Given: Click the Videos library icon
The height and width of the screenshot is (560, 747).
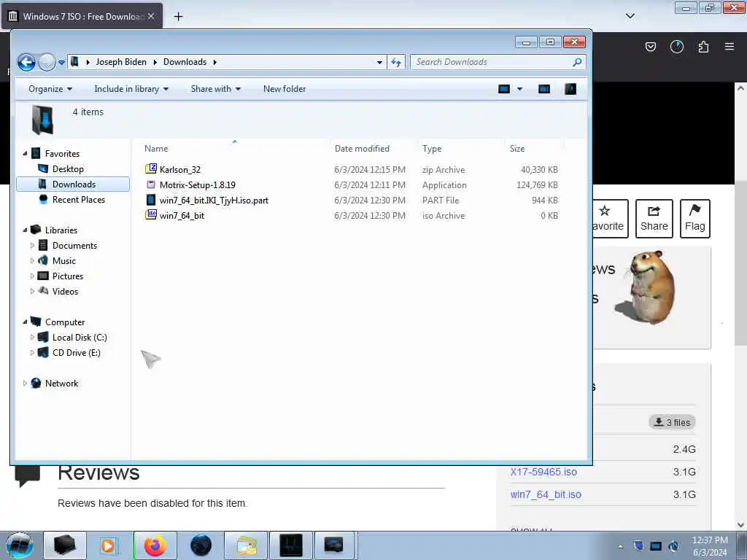Looking at the screenshot, I should (x=43, y=291).
